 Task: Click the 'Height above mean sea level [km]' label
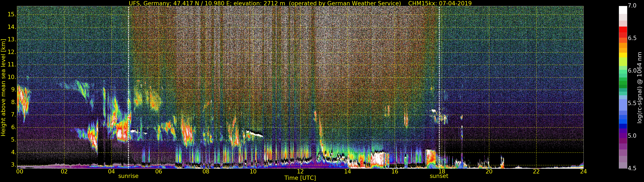[x=3, y=88]
